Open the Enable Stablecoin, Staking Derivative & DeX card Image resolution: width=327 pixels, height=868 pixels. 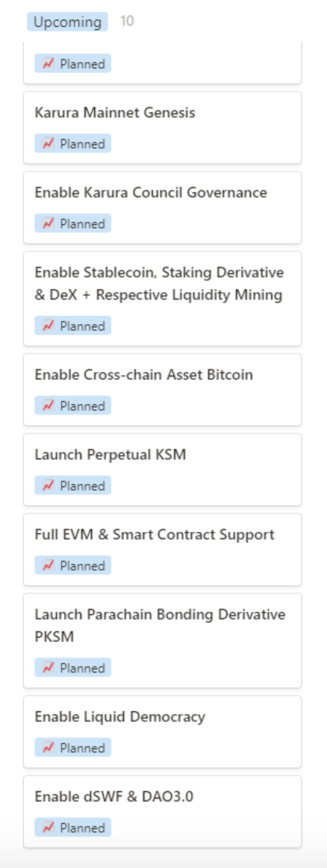[x=163, y=298]
